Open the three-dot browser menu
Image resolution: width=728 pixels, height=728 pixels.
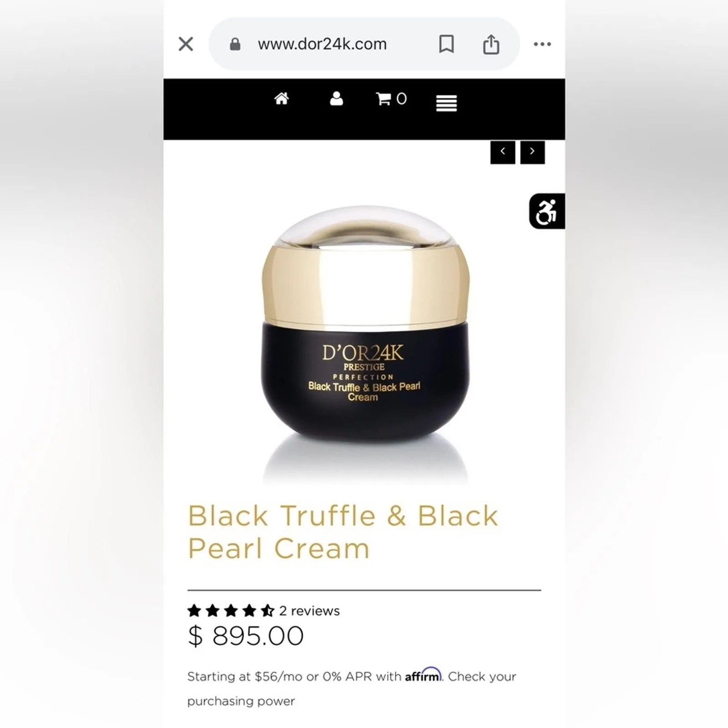[542, 44]
